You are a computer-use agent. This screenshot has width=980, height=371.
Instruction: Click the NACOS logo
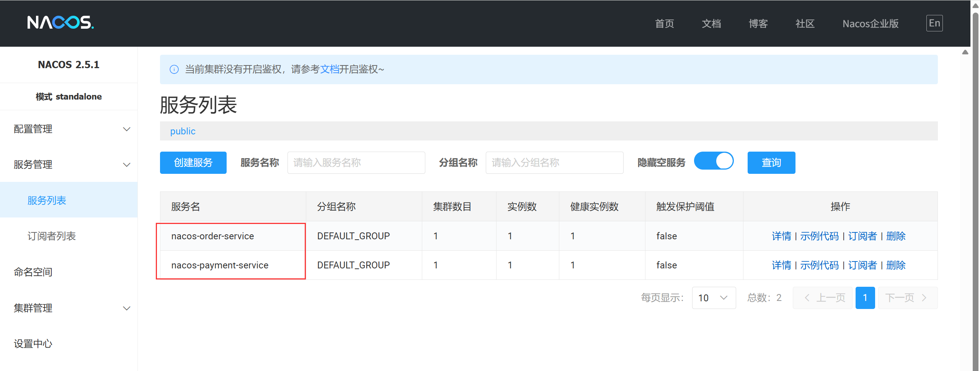[x=60, y=23]
